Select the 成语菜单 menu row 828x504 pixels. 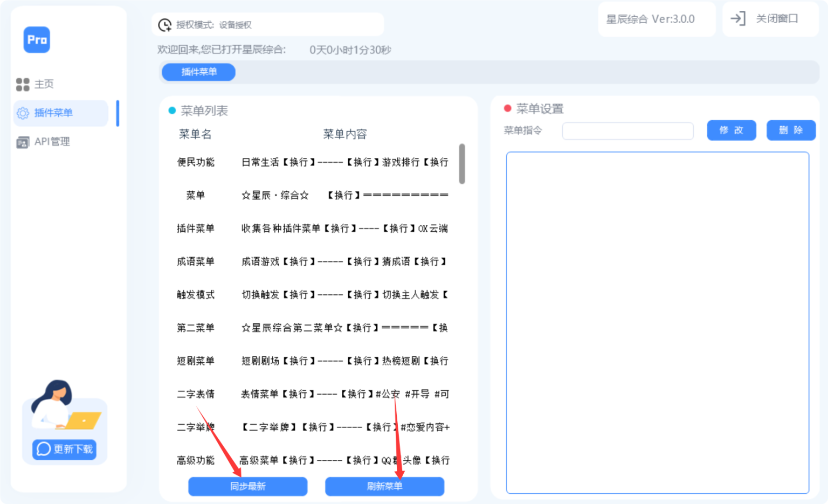pyautogui.click(x=313, y=261)
